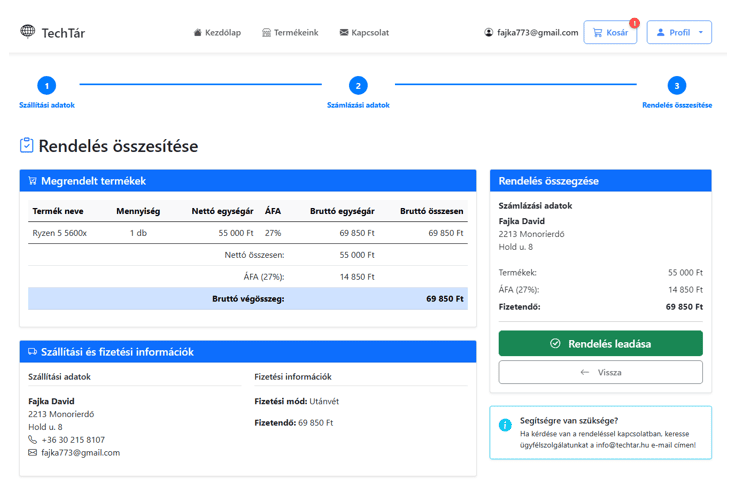The image size is (756, 492).
Task: Click the TechTár globe logo icon
Action: coord(27,32)
